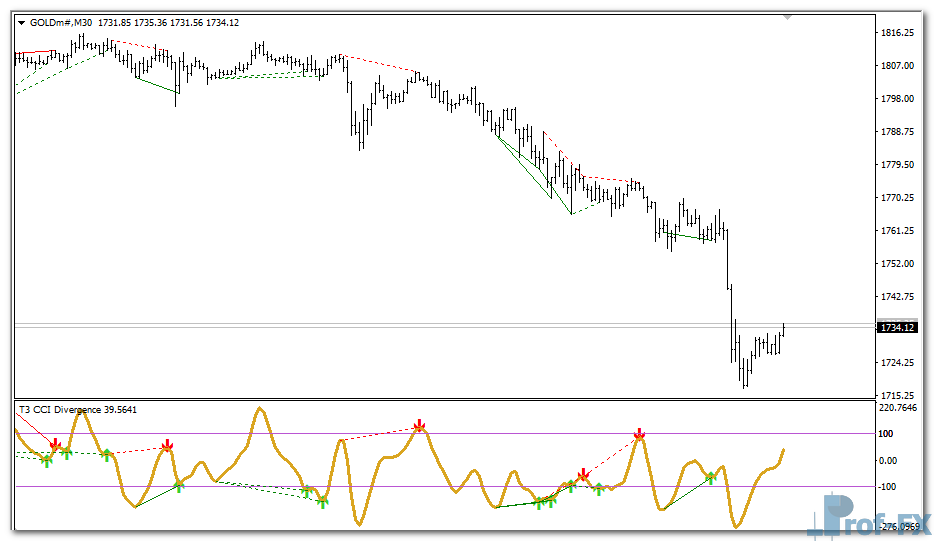Click the gray chart shift triangle marker

[x=789, y=17]
